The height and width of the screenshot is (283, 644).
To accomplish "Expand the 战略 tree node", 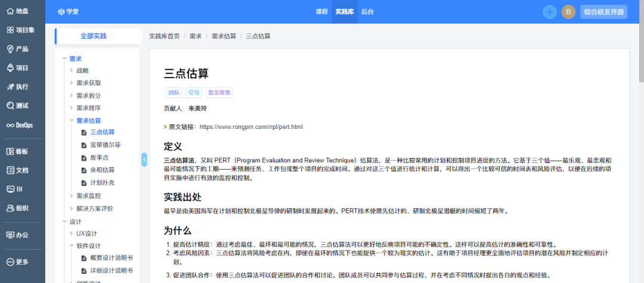I will (x=72, y=70).
